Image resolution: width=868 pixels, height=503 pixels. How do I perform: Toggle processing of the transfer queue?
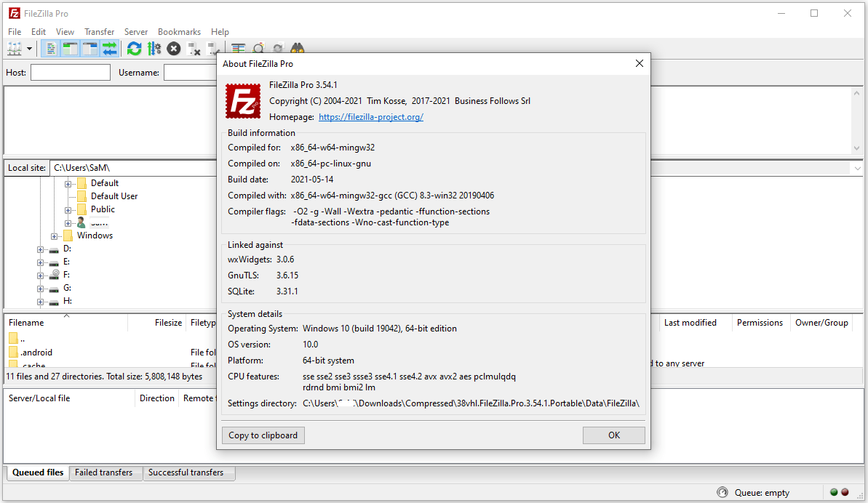point(154,49)
